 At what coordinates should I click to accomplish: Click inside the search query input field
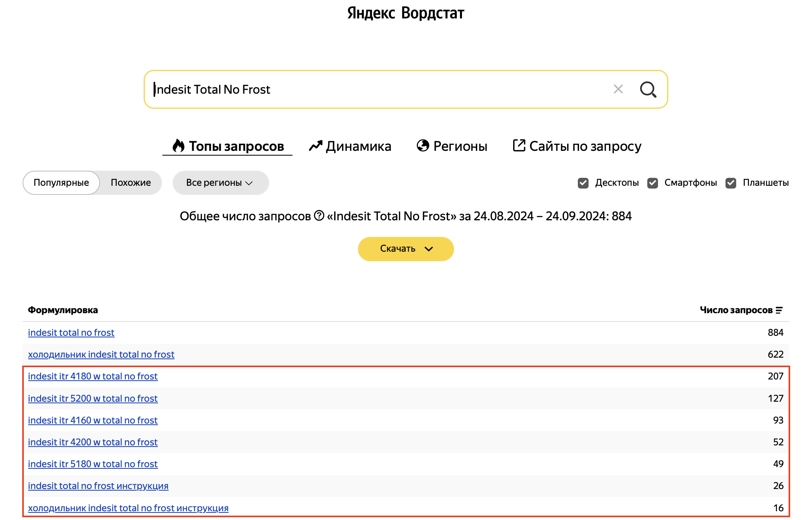coord(357,89)
